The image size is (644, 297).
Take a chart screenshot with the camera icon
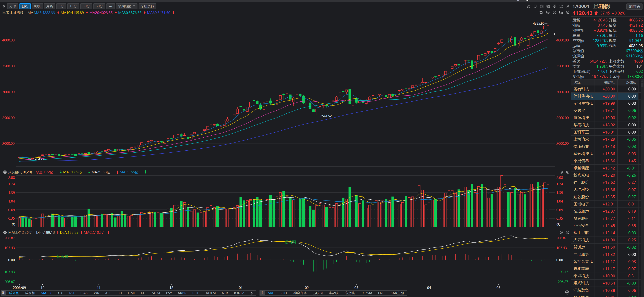(x=542, y=6)
